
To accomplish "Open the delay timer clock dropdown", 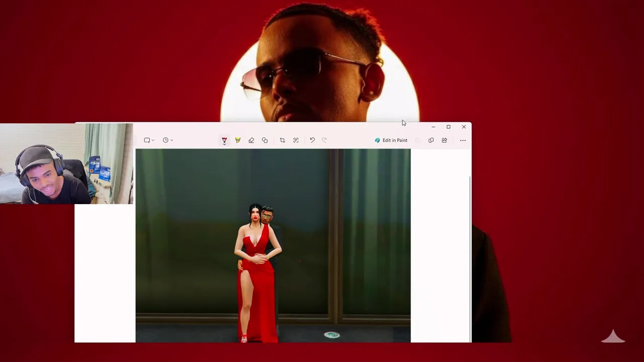I will pyautogui.click(x=168, y=140).
